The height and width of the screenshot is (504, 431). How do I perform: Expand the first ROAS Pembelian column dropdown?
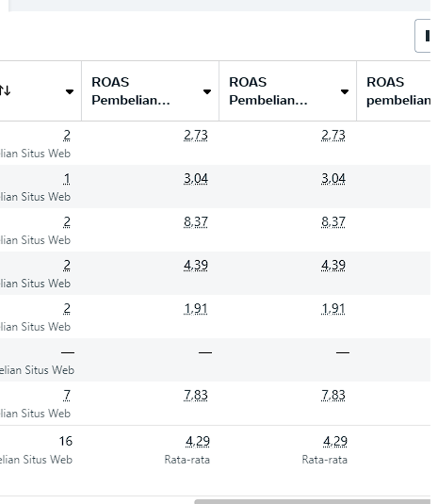207,91
